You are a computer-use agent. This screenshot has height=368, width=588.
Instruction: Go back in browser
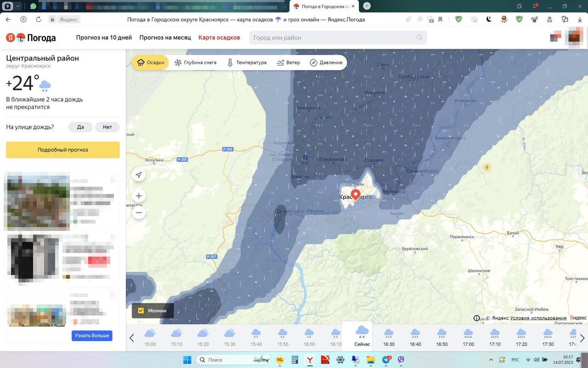point(8,19)
